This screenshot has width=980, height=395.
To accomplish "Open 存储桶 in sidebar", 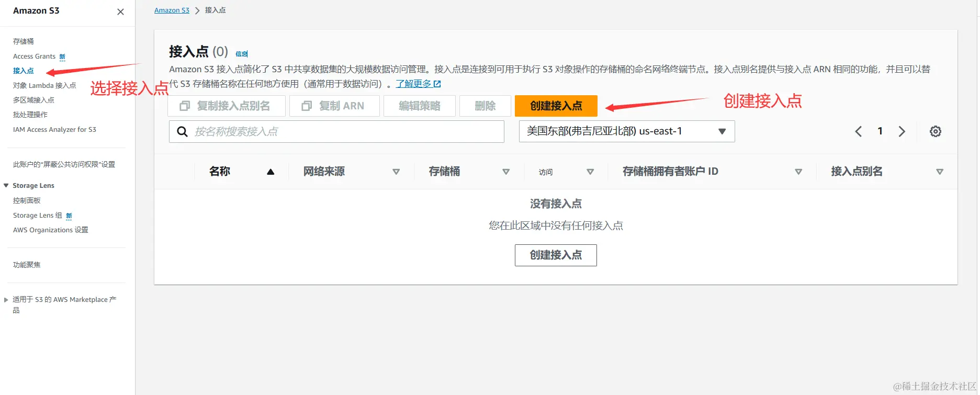I will click(x=24, y=41).
